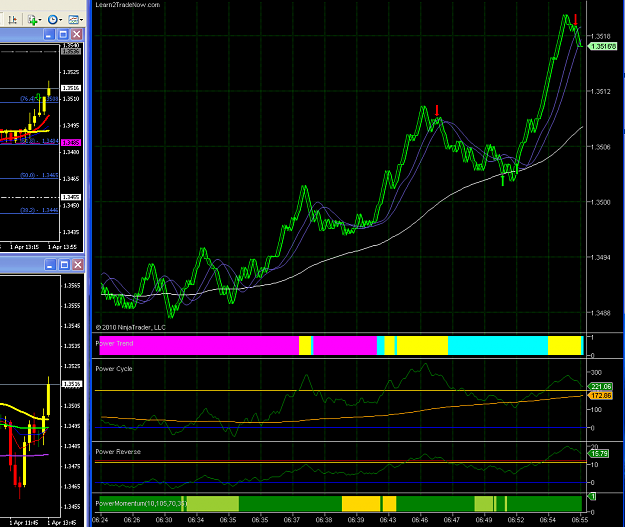Viewport: 625px width, 527px height.
Task: Click the 38.2 Fibonacci level label
Action: point(39,210)
